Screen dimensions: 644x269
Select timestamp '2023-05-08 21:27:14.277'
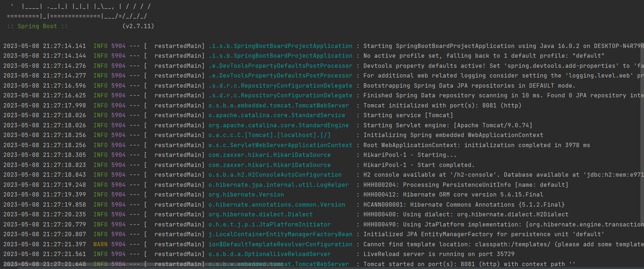coord(45,75)
